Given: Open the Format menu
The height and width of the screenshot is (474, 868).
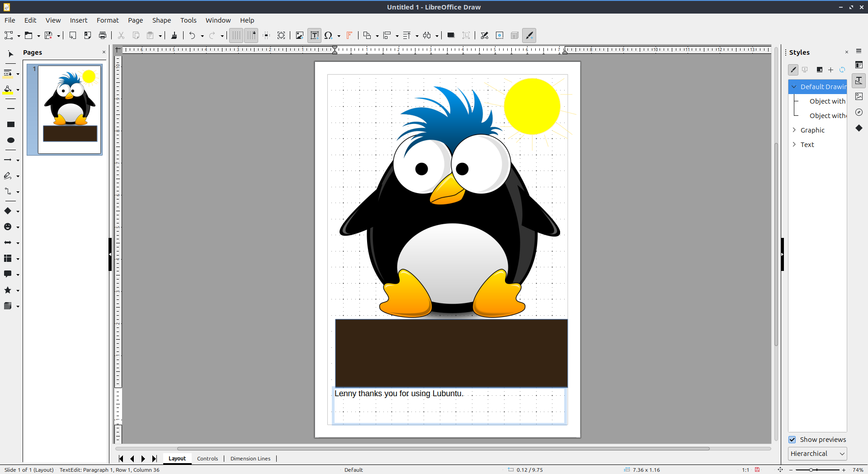Looking at the screenshot, I should [108, 20].
